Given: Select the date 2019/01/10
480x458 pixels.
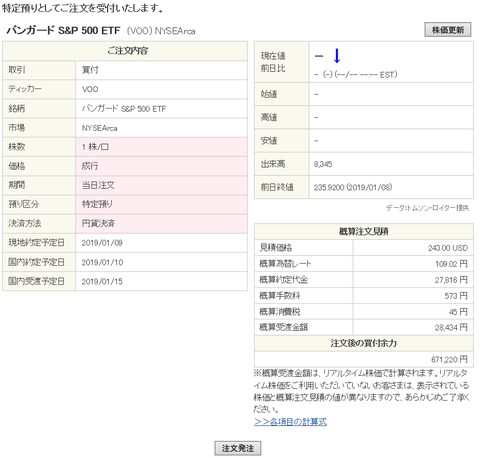Looking at the screenshot, I should point(102,262).
